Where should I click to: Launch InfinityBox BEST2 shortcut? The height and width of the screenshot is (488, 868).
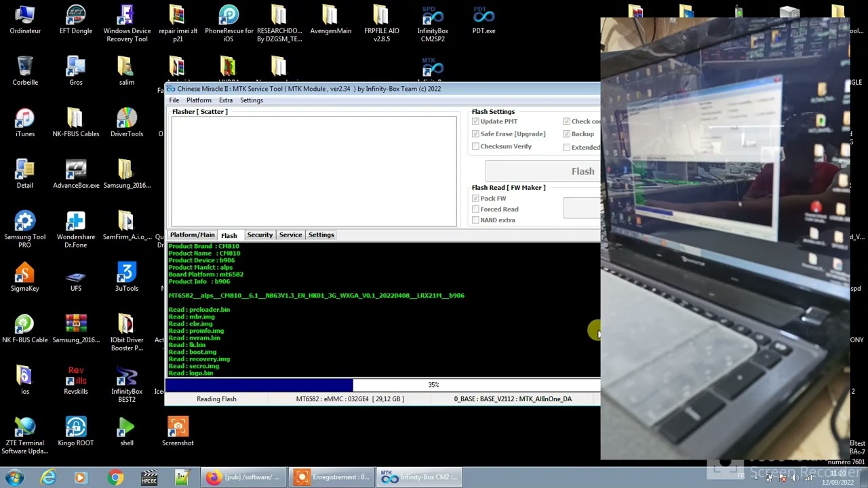pyautogui.click(x=127, y=384)
